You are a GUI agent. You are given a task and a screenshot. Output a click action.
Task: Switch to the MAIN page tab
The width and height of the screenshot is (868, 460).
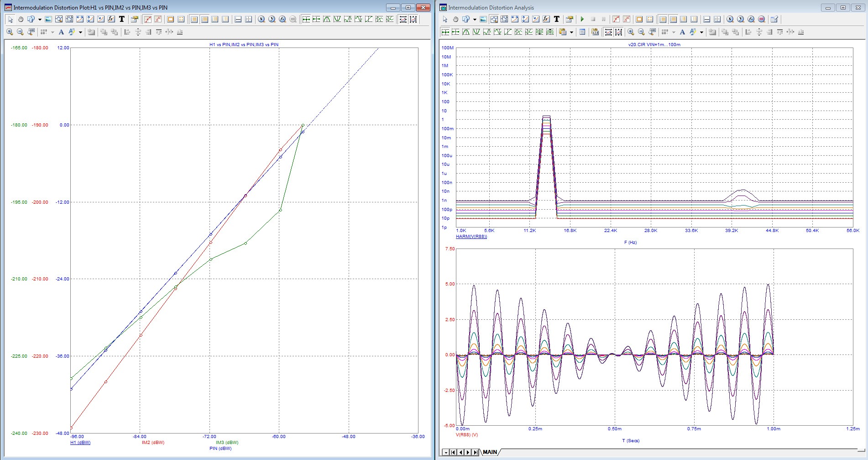coord(490,452)
